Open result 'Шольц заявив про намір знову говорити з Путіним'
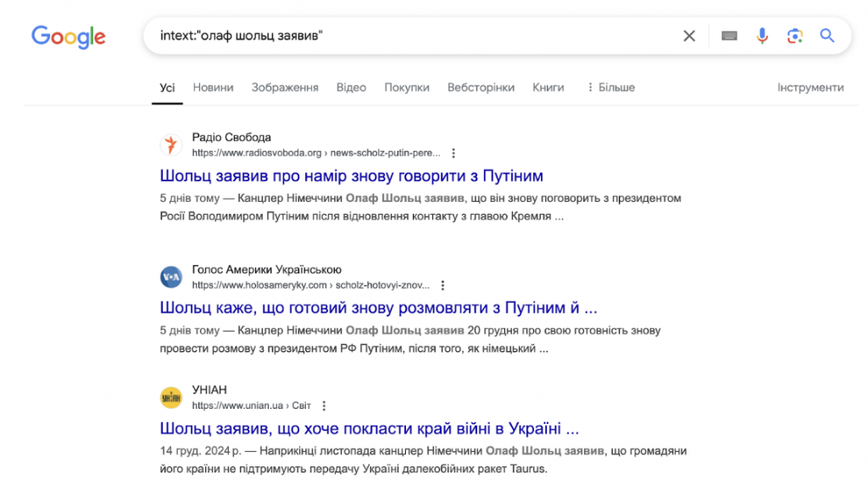 click(x=352, y=176)
